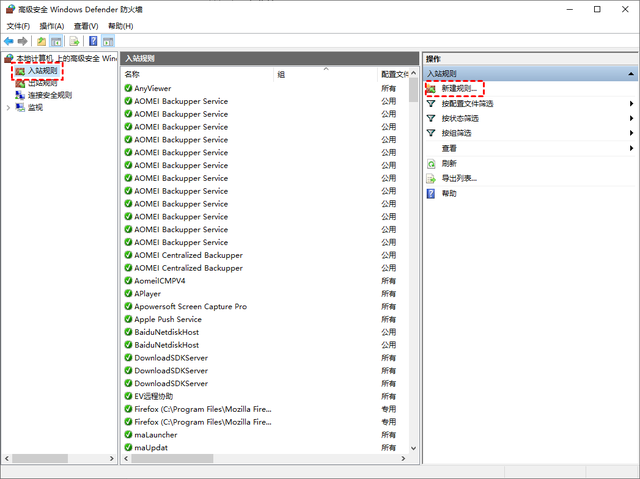Click green check icon beside APlayer
This screenshot has width=640, height=479.
click(x=128, y=293)
